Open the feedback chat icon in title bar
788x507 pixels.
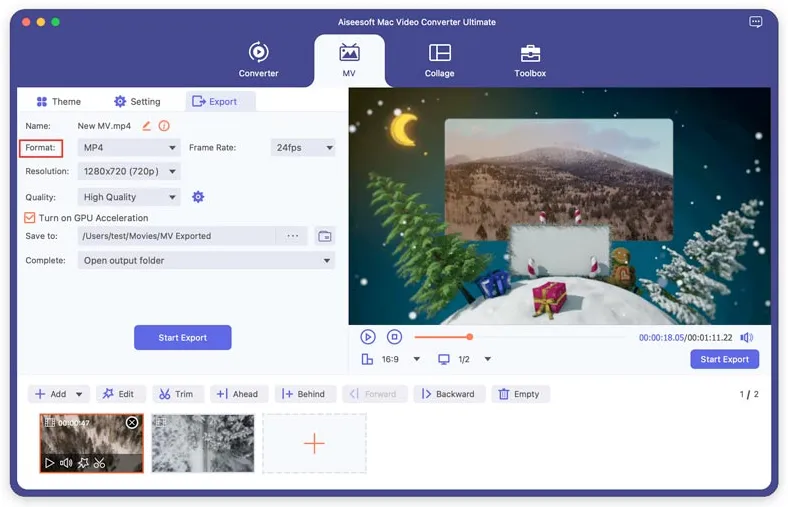[755, 22]
